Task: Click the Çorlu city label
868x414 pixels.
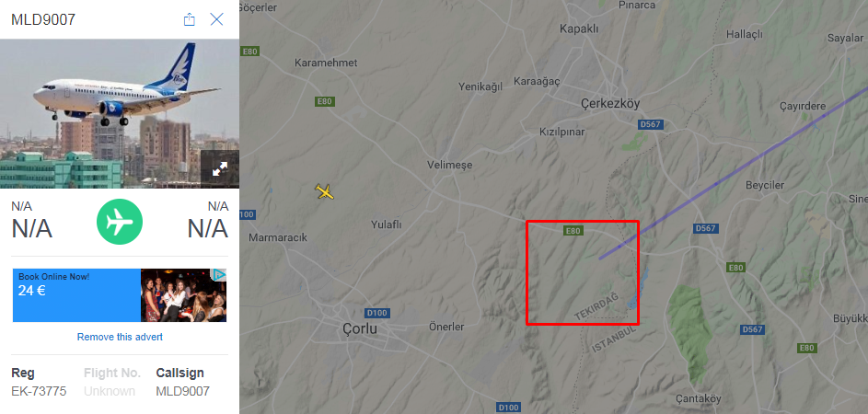Action: pos(360,328)
